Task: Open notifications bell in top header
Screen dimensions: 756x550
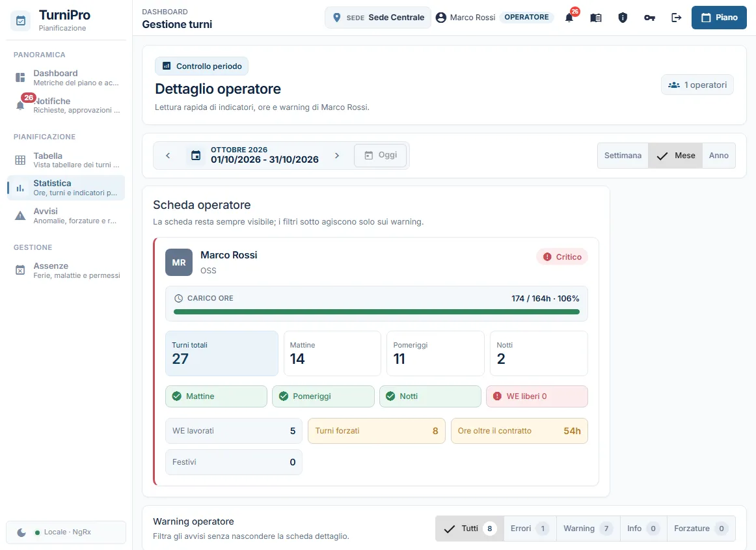Action: (569, 18)
